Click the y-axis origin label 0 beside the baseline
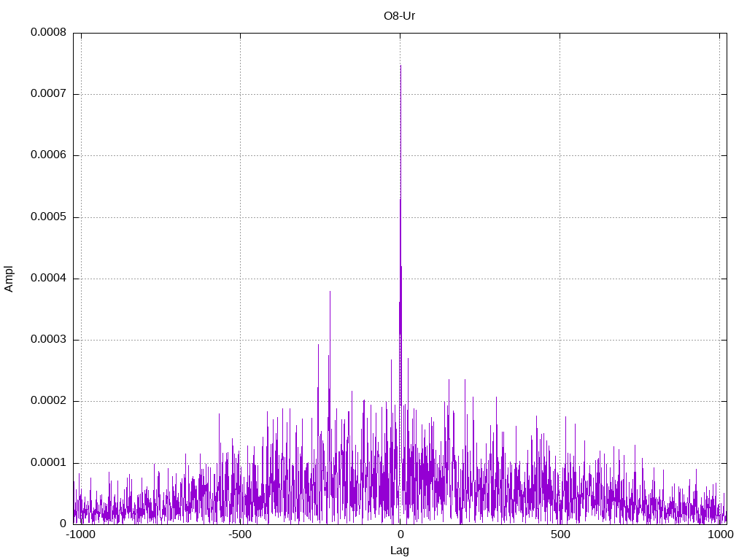The width and height of the screenshot is (747, 560). pyautogui.click(x=63, y=524)
